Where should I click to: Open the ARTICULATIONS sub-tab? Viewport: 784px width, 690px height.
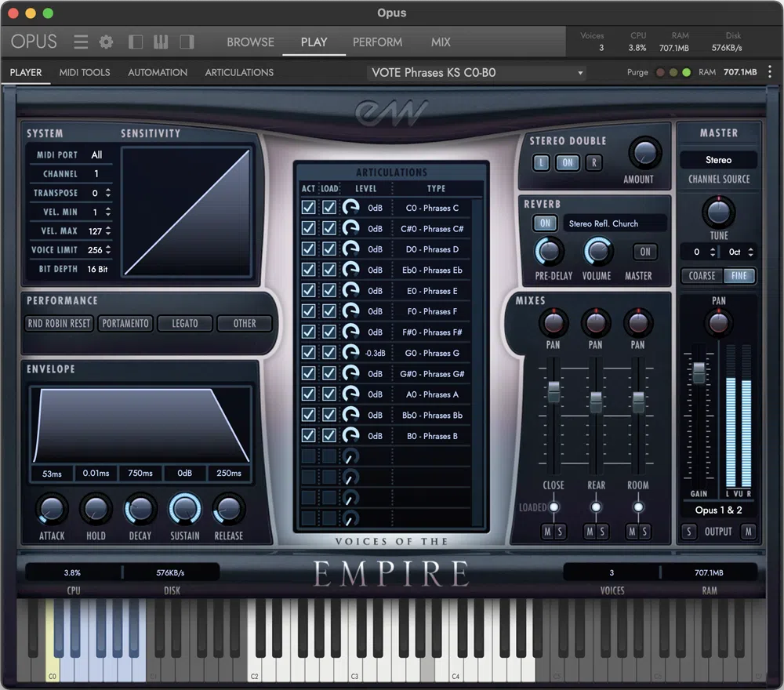coord(239,72)
